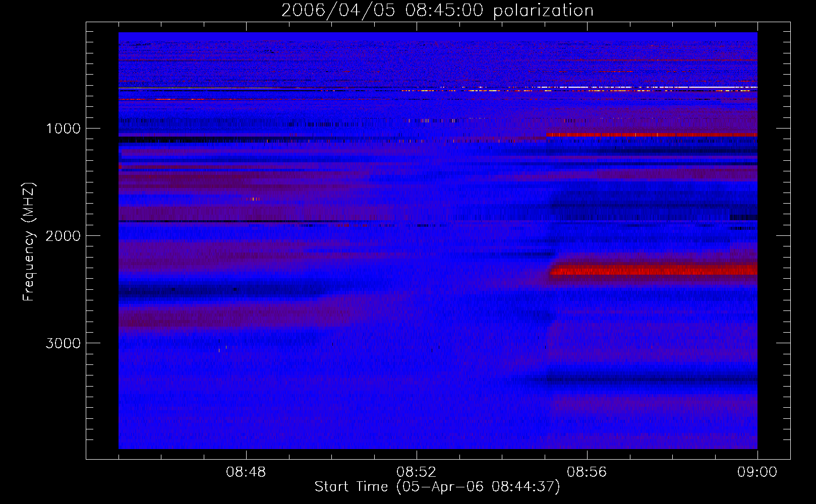Click the 3000 frequency tick label

(x=63, y=343)
